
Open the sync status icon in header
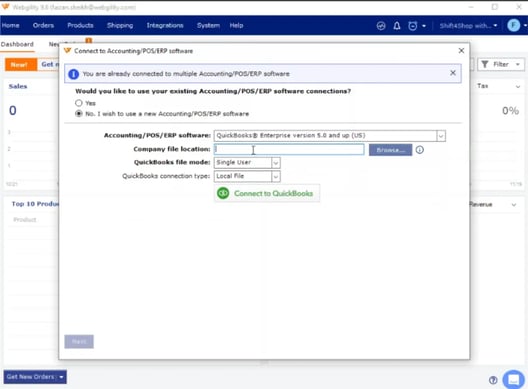(381, 26)
